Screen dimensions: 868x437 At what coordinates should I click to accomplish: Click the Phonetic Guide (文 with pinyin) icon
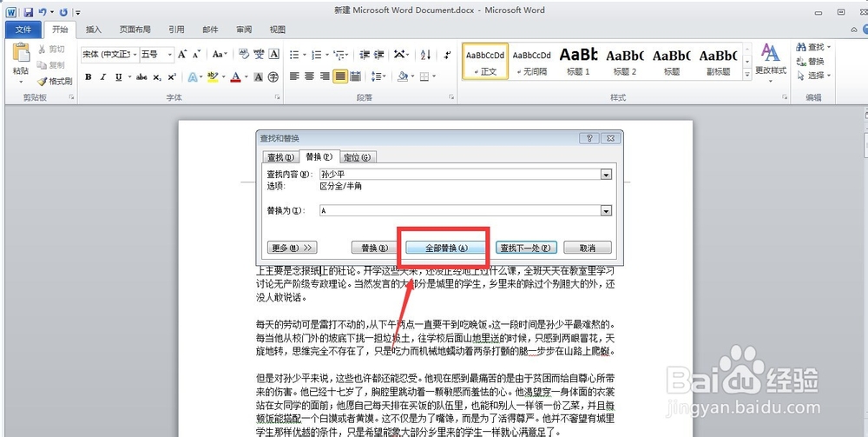(259, 54)
